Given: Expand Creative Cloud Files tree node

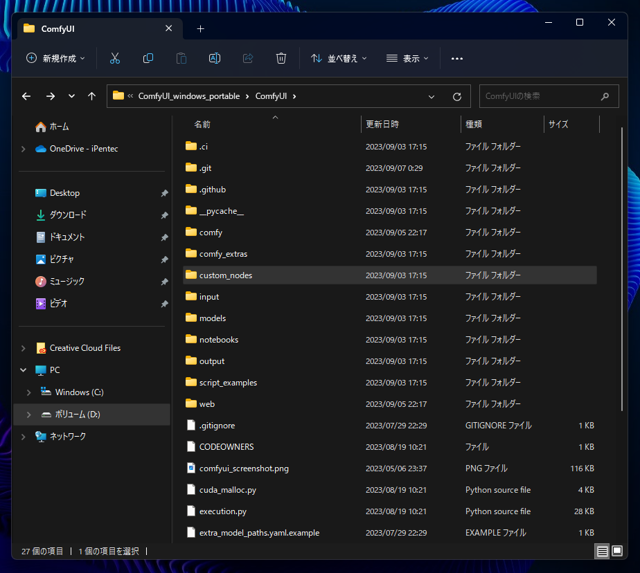Looking at the screenshot, I should 23,348.
